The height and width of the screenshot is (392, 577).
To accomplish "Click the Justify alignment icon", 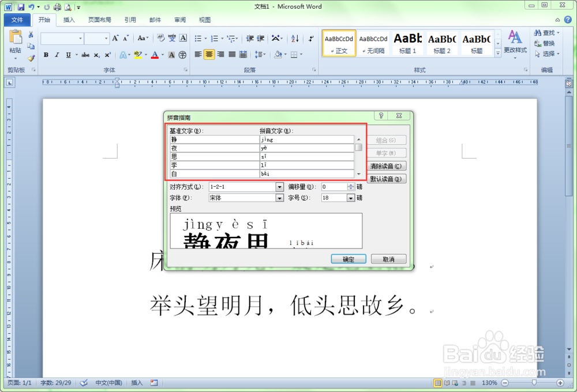I will coord(232,55).
